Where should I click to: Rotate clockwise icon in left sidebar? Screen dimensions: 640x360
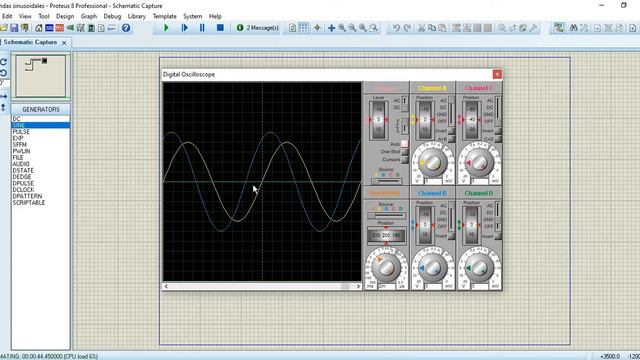point(4,62)
